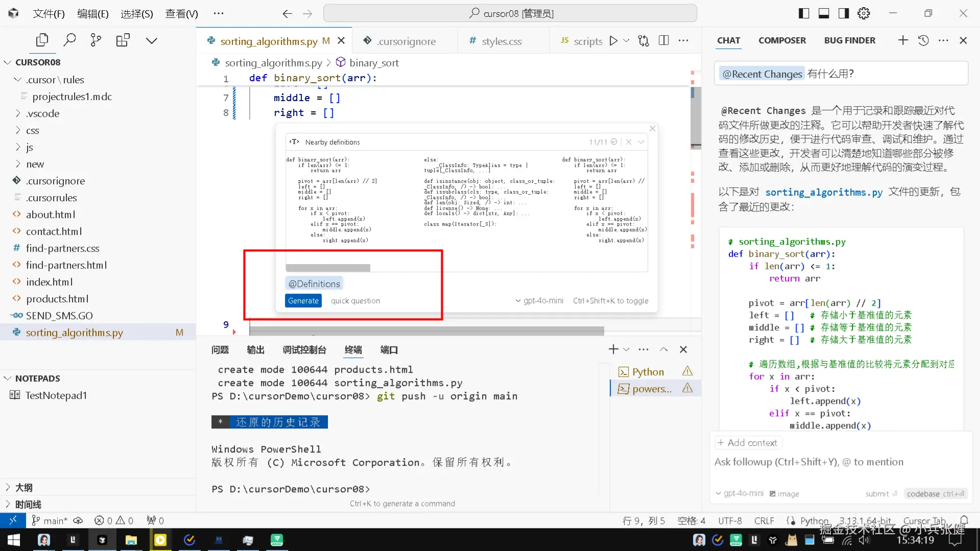The height and width of the screenshot is (551, 980).
Task: Collapse the Nearby definitions preview
Action: [x=641, y=142]
